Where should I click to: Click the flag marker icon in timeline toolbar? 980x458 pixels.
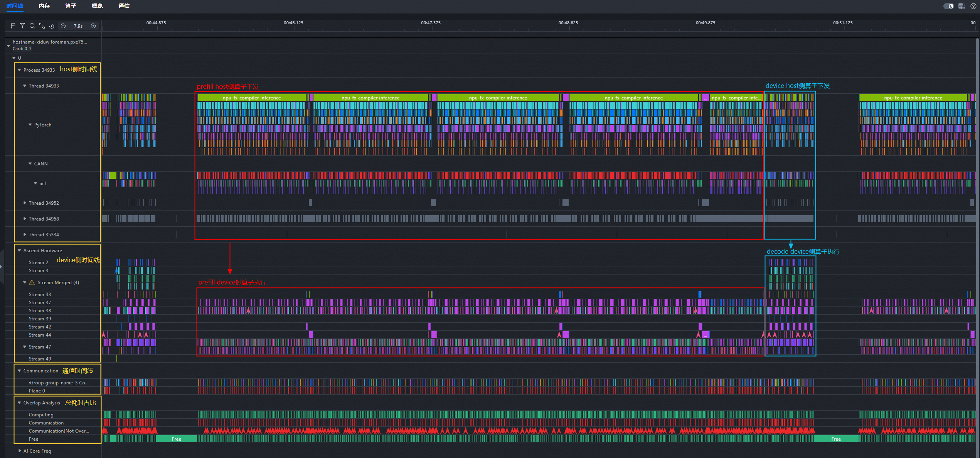(x=13, y=26)
